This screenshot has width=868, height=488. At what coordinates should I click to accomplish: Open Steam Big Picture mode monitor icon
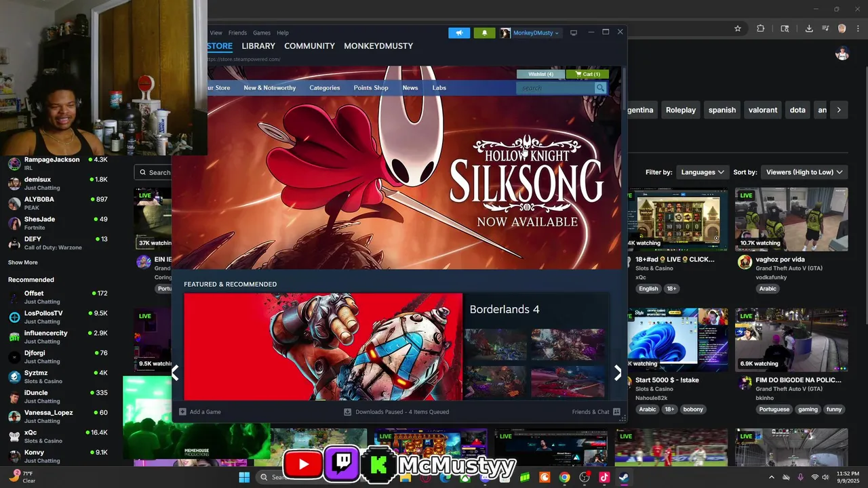[x=573, y=33]
